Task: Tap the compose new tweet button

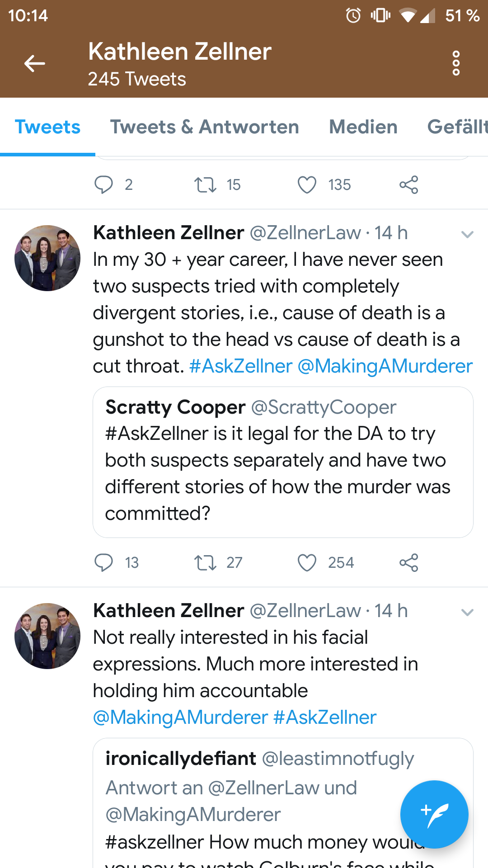Action: [434, 814]
